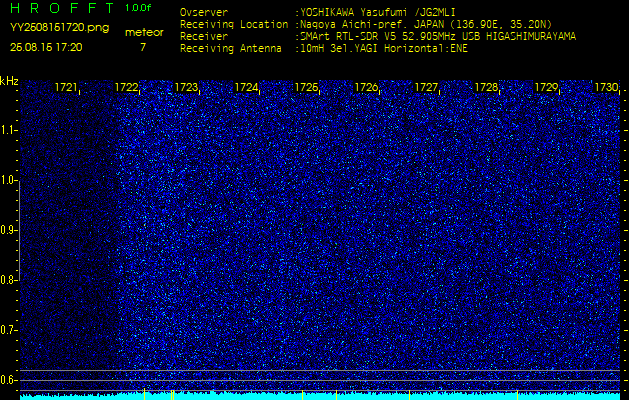Click the meteor count value 7
Viewport: 629px width, 400px height.
point(143,47)
